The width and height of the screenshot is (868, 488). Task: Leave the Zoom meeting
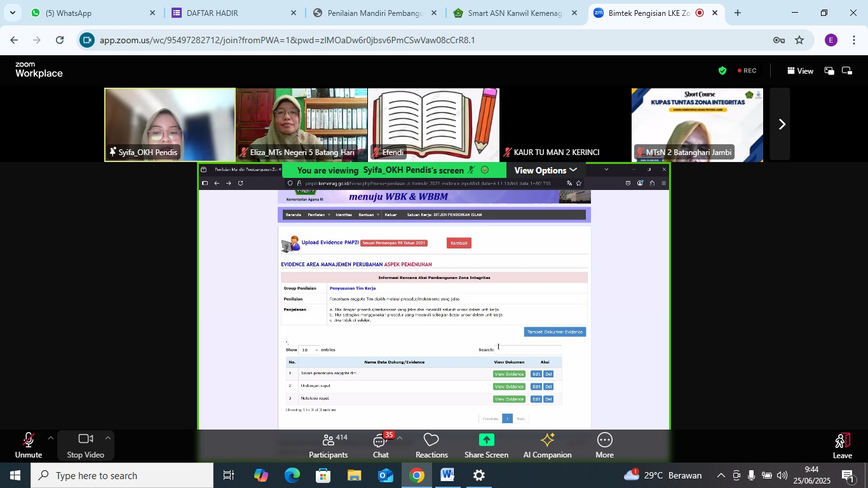[x=842, y=445]
